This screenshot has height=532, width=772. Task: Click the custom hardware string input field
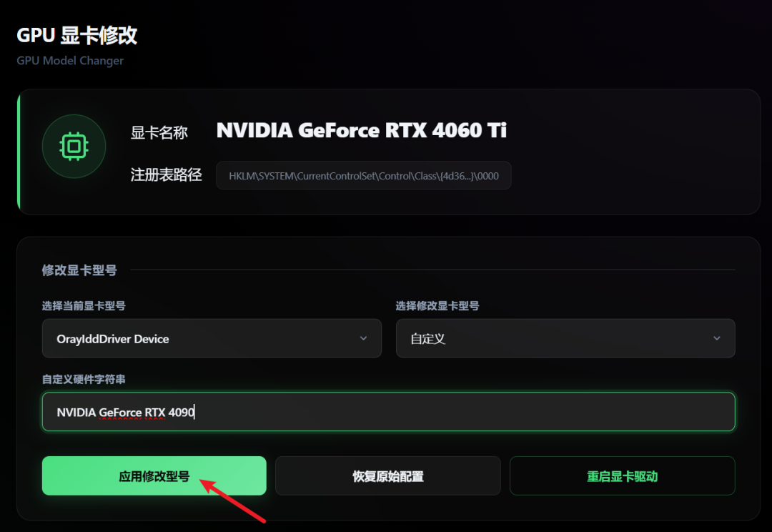[x=388, y=412]
